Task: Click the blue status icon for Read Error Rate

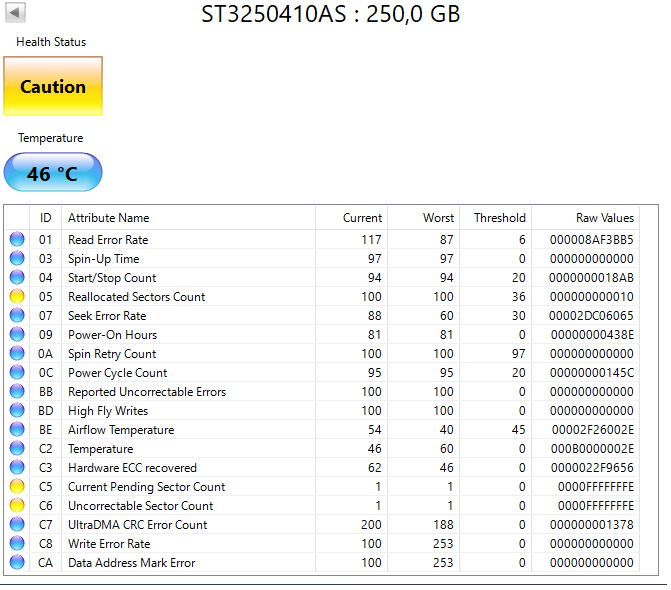Action: (17, 239)
